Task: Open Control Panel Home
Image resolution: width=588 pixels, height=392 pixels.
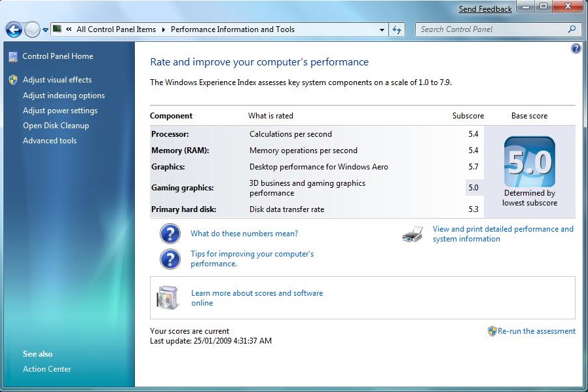Action: pyautogui.click(x=58, y=56)
